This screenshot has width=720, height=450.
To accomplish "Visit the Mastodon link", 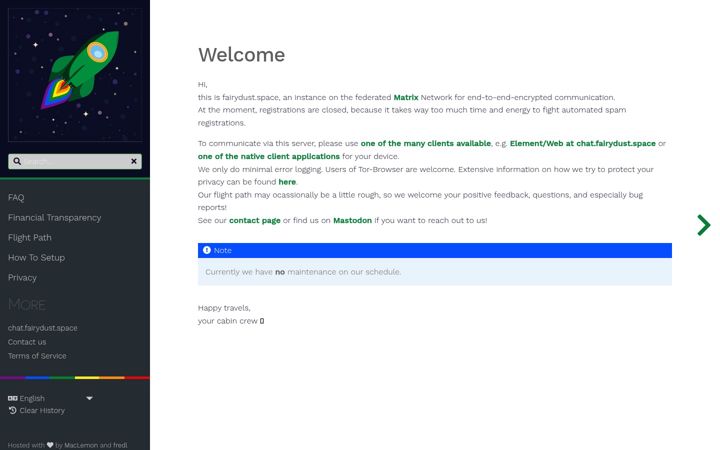I will pos(352,220).
